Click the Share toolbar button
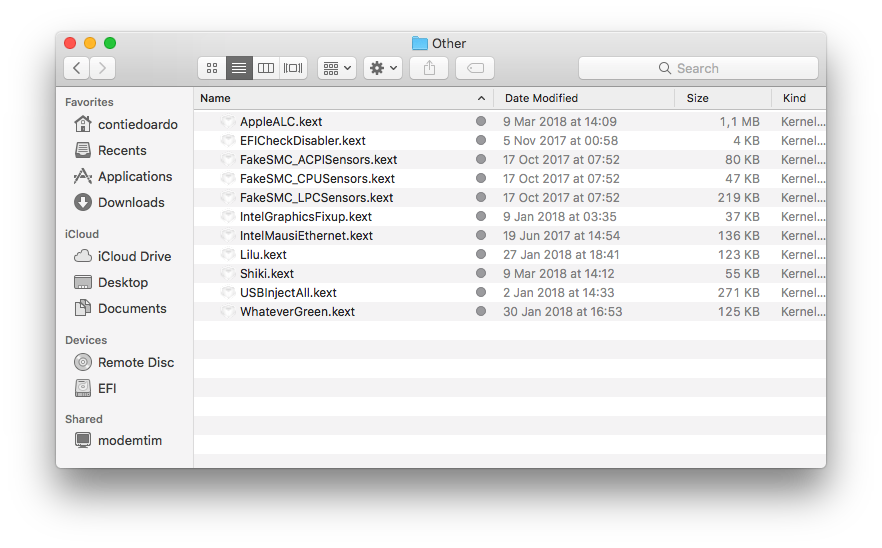The width and height of the screenshot is (882, 548). 429,68
